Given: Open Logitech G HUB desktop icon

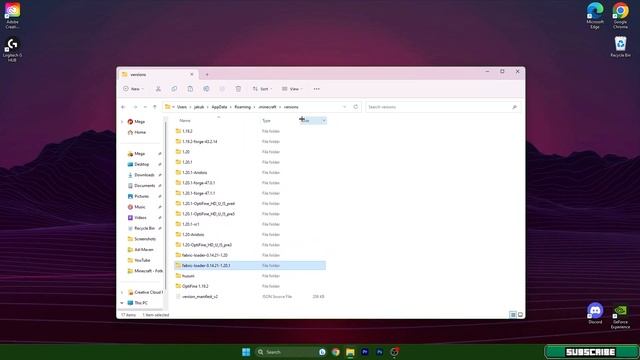Looking at the screenshot, I should click(12, 50).
